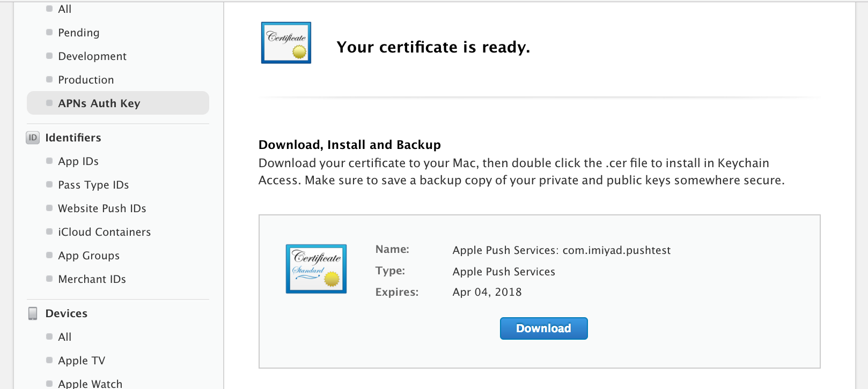Screen dimensions: 868x389
Task: Open All devices list
Action: 64,337
